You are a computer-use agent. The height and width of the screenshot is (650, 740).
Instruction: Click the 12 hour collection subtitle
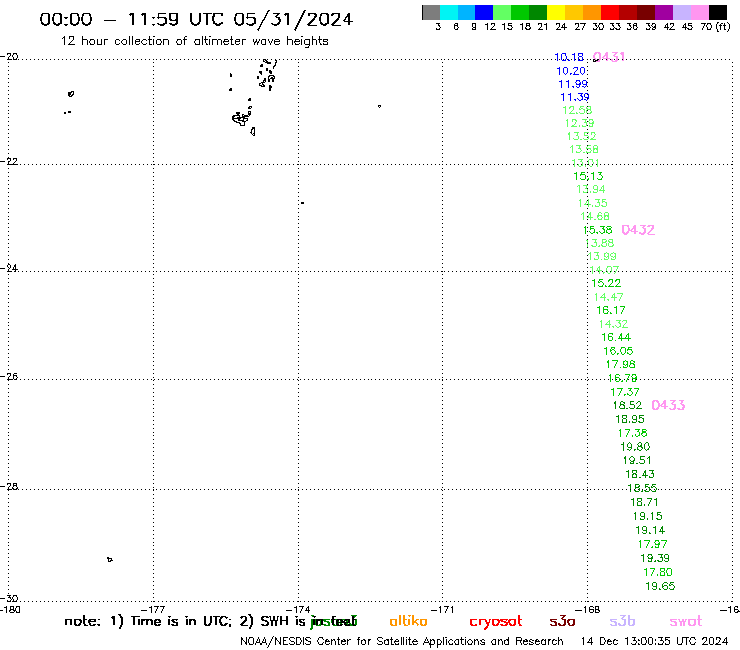[194, 41]
